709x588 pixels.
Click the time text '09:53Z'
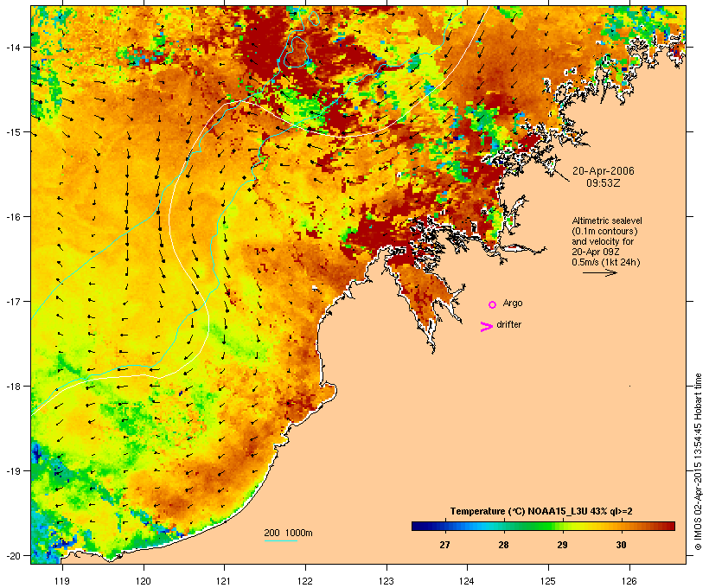(x=604, y=183)
